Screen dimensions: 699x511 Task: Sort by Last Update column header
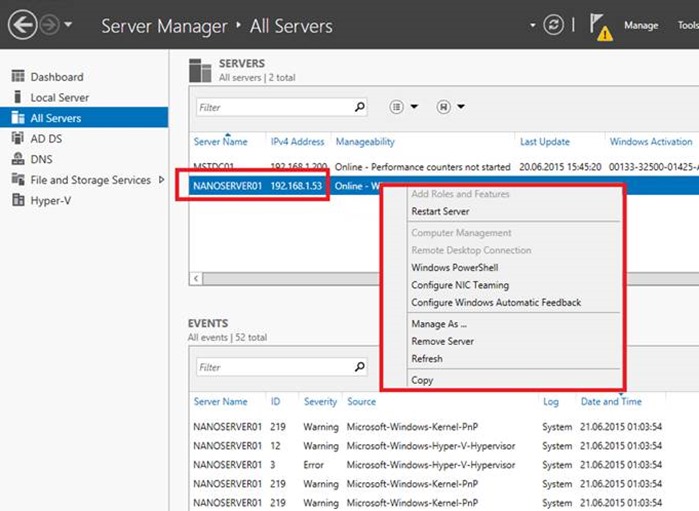tap(545, 142)
